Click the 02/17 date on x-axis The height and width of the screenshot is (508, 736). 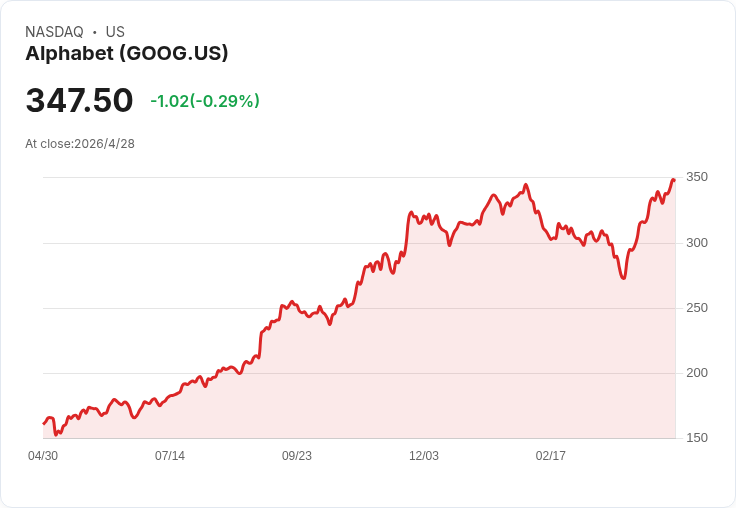click(551, 456)
